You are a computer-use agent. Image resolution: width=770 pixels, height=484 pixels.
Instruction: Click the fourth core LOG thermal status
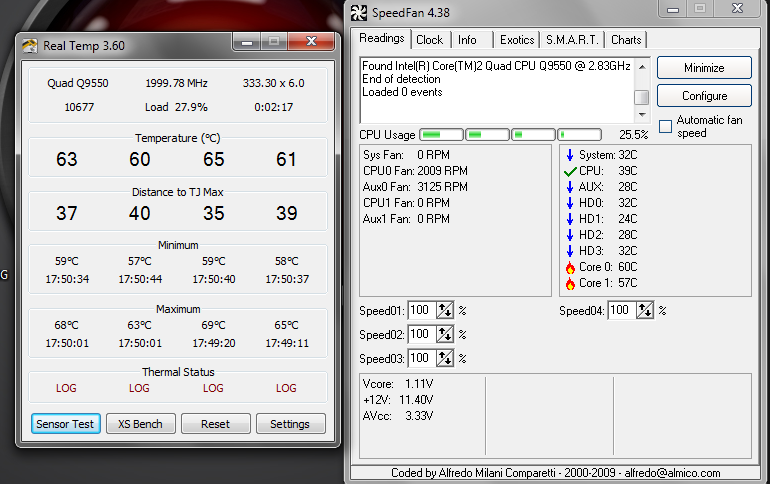pyautogui.click(x=286, y=388)
